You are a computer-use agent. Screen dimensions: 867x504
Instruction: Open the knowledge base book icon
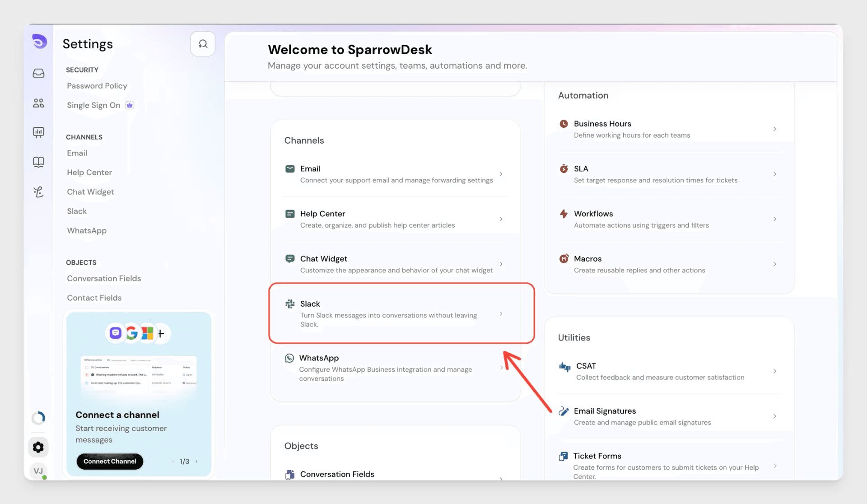(x=38, y=162)
